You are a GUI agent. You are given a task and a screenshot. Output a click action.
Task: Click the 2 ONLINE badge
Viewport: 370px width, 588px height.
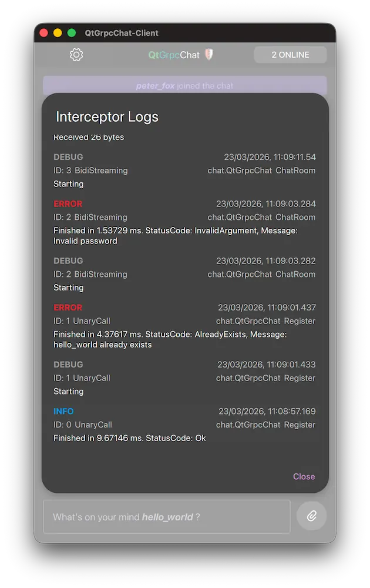point(290,54)
